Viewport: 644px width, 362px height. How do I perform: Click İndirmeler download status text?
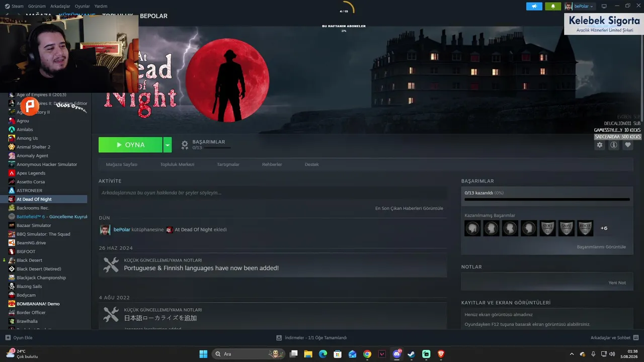(315, 338)
